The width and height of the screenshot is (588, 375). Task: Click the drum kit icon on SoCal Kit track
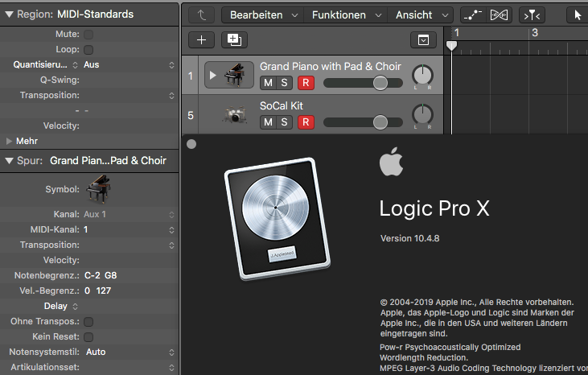click(x=235, y=114)
